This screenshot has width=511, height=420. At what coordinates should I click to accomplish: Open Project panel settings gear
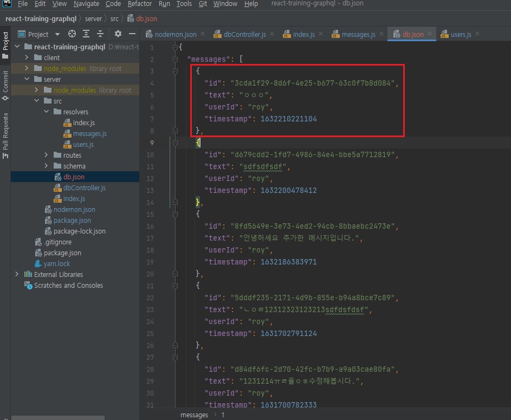(x=118, y=34)
